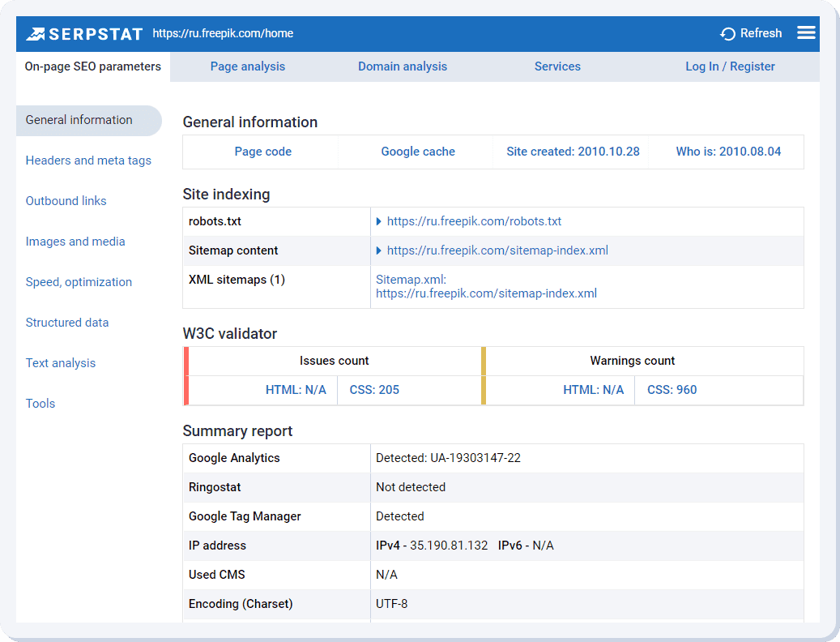840x642 pixels.
Task: Click the Ringostat Not detected value
Action: tap(411, 487)
